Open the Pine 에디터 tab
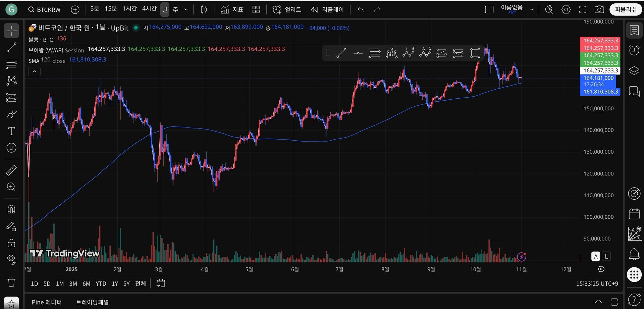The height and width of the screenshot is (309, 644). point(47,302)
